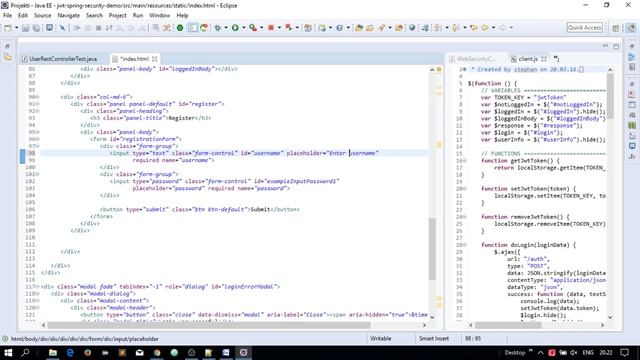Collapse the fold at line 117 modal div
Image resolution: width=640 pixels, height=360 pixels.
(38, 287)
